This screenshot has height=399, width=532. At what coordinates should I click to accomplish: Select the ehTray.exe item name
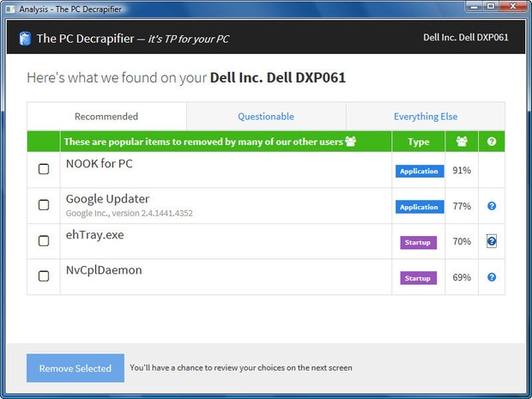(94, 234)
